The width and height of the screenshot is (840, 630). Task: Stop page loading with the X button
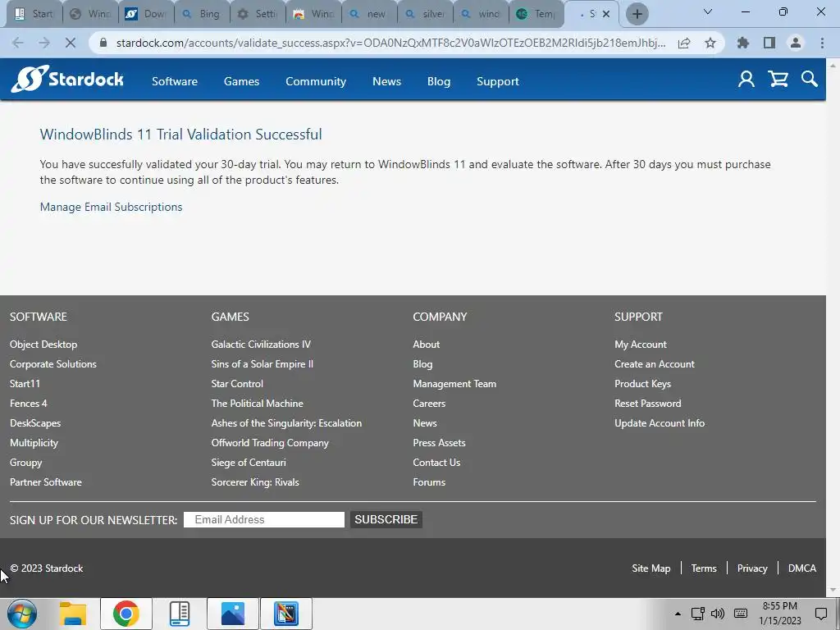71,43
